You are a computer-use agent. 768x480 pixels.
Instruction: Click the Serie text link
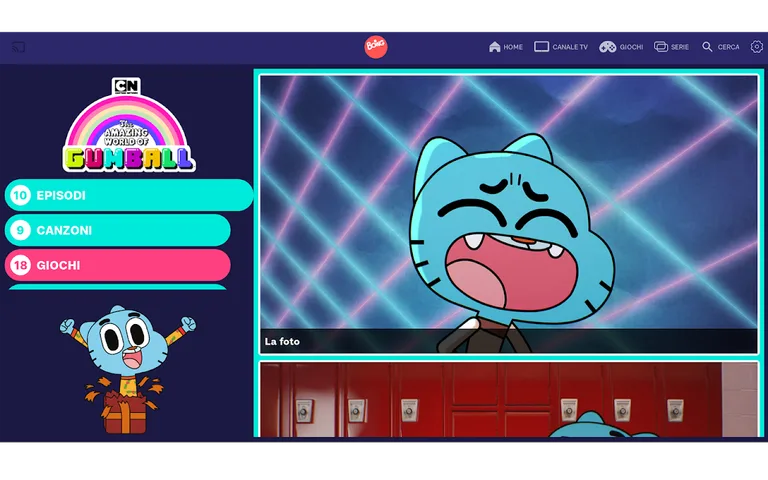tap(680, 47)
